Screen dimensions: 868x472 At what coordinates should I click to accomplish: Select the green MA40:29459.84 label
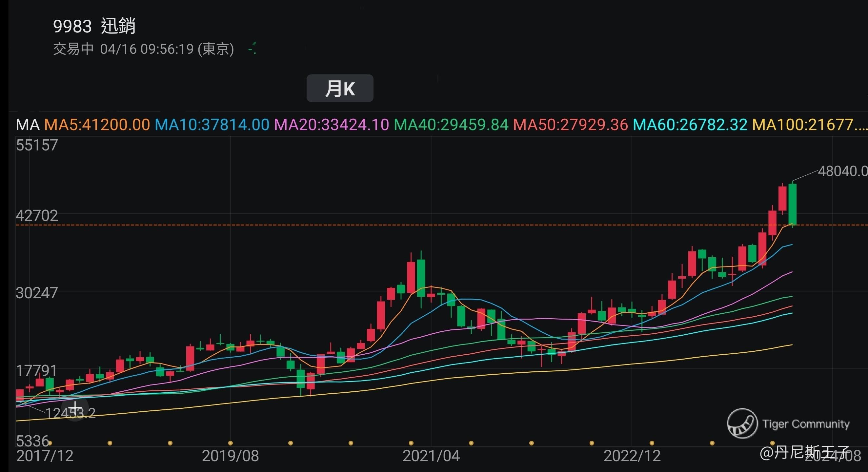click(451, 125)
